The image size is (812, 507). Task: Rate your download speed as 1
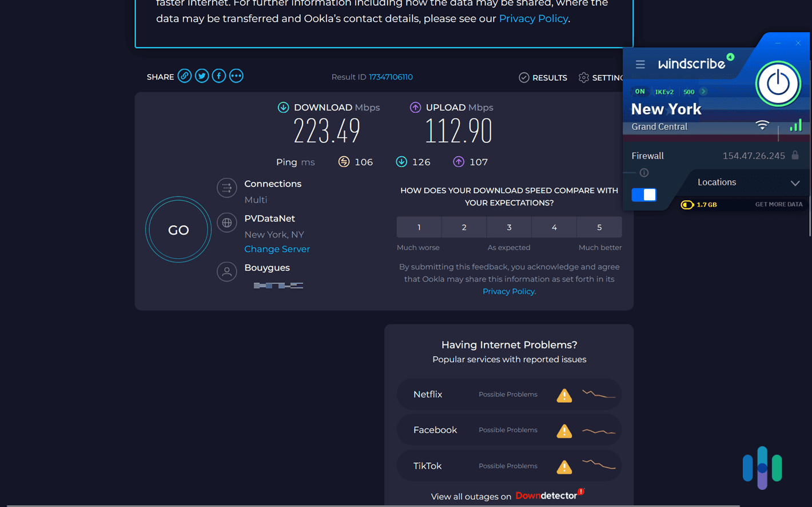[x=419, y=227]
